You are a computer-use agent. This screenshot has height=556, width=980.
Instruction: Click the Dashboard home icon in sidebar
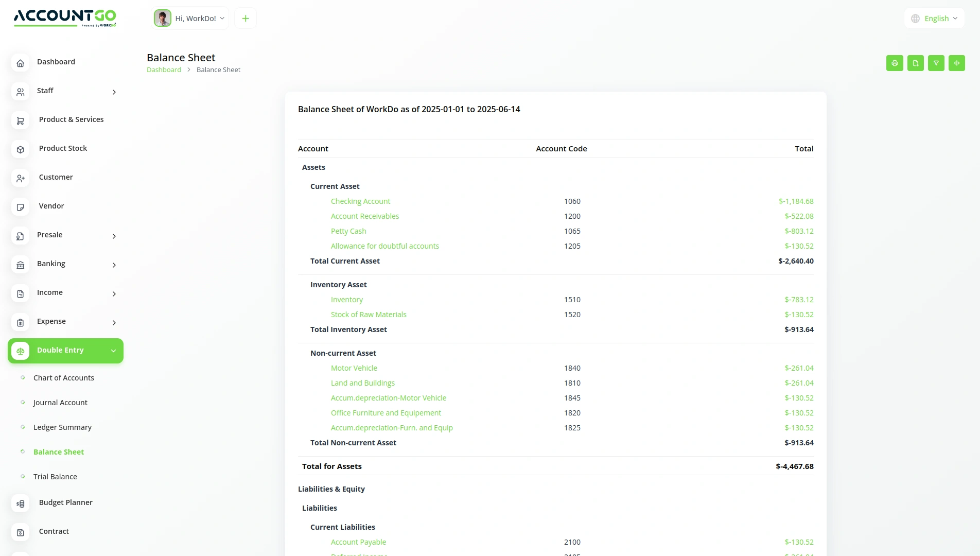tap(21, 63)
